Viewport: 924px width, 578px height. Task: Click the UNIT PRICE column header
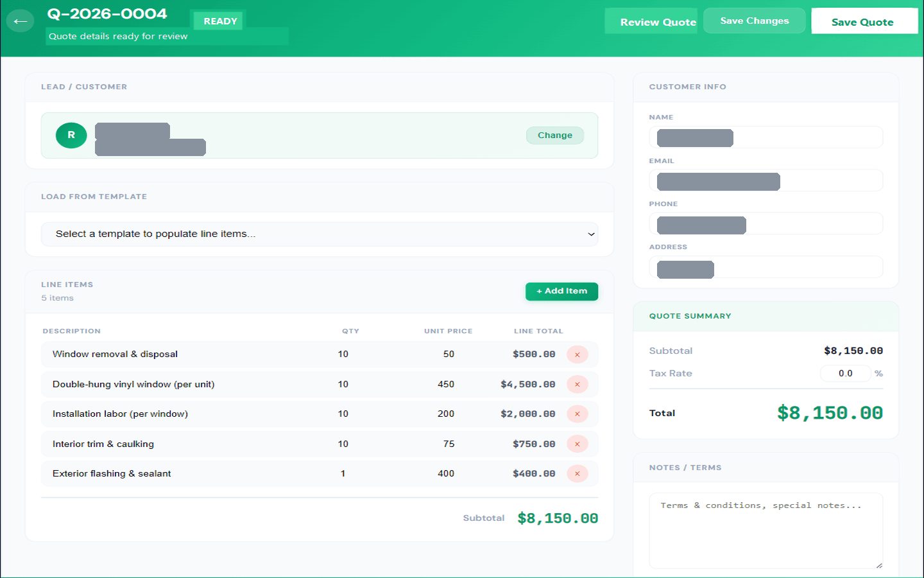[448, 331]
